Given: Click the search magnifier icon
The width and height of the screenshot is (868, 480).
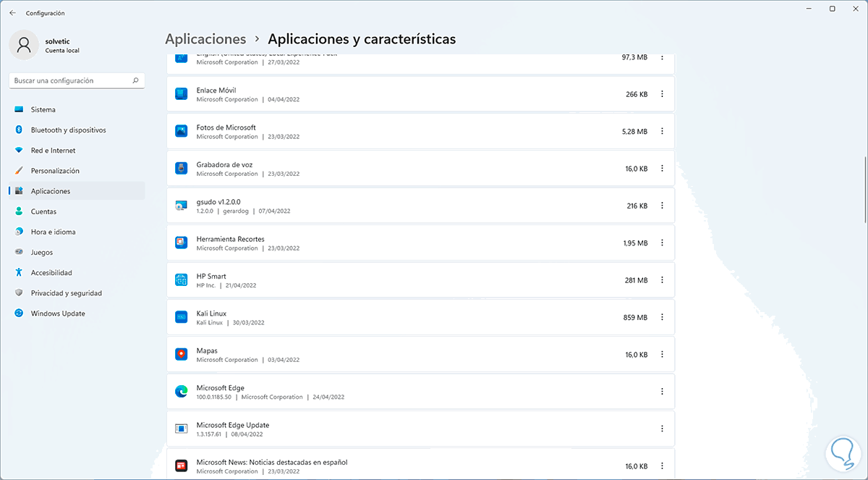Looking at the screenshot, I should click(135, 81).
